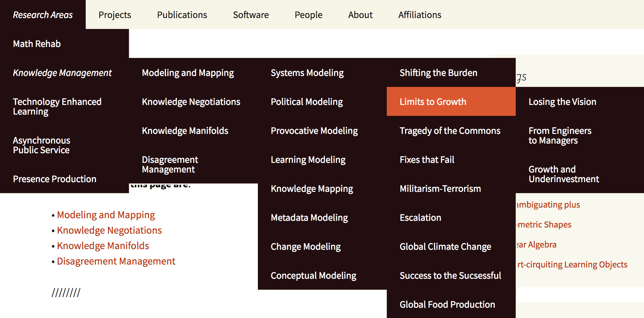Go to the Software menu

pyautogui.click(x=251, y=15)
